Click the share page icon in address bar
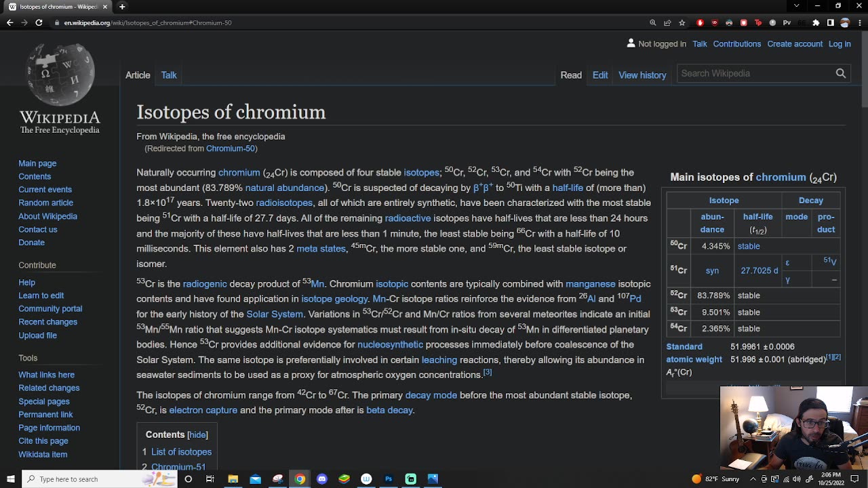Screen dimensions: 868x488 click(x=667, y=22)
